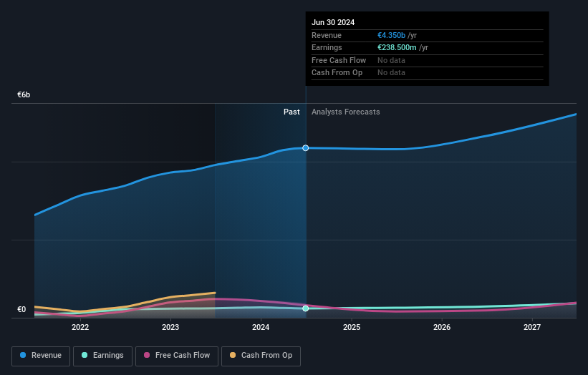Click the 2027 x-axis label
Image resolution: width=588 pixels, height=375 pixels.
532,328
